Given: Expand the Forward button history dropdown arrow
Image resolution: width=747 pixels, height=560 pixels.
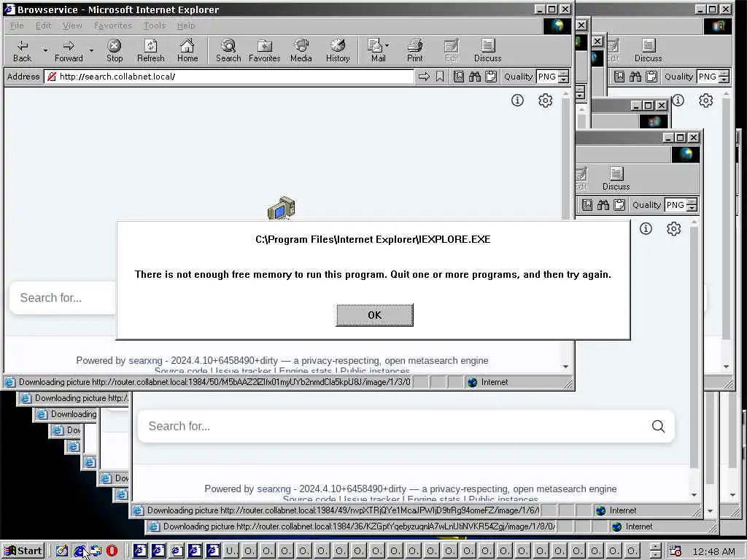Looking at the screenshot, I should (x=91, y=50).
